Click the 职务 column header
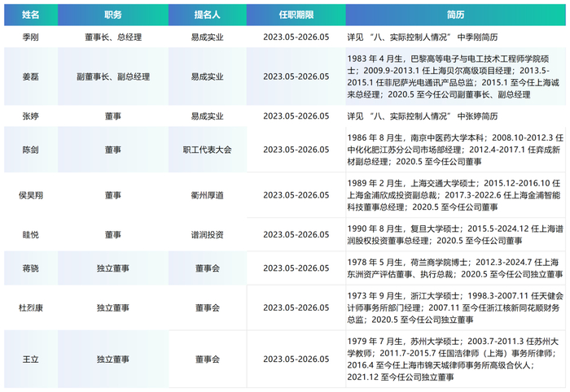Viewport: 570px width, 392px height. (113, 15)
